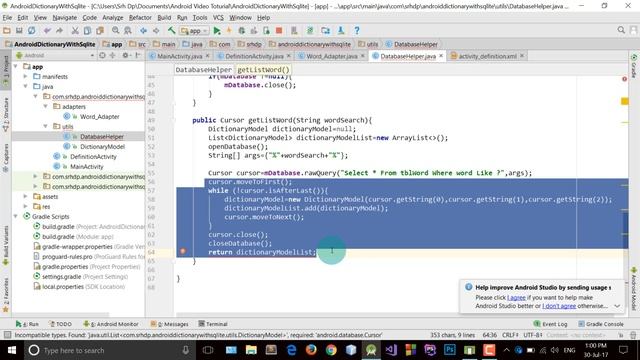640x360 pixels.
Task: Open build.gradle (Module: app) file
Action: click(x=78, y=236)
